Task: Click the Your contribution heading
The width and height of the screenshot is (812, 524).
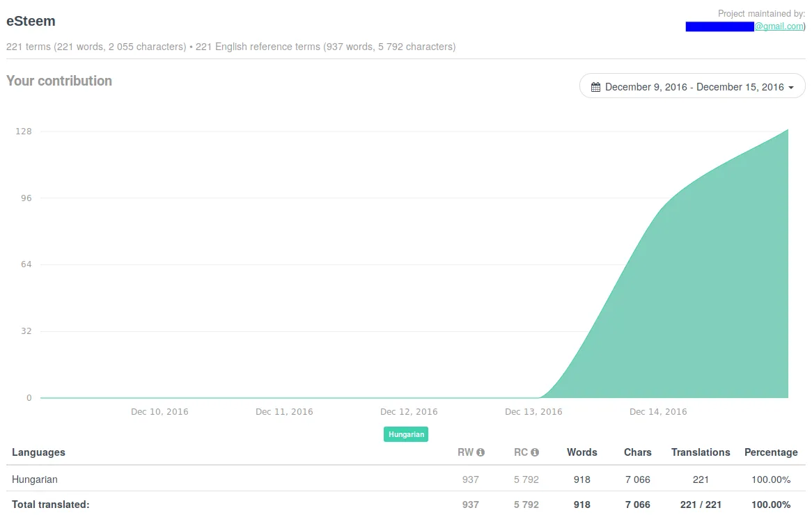Action: 59,81
